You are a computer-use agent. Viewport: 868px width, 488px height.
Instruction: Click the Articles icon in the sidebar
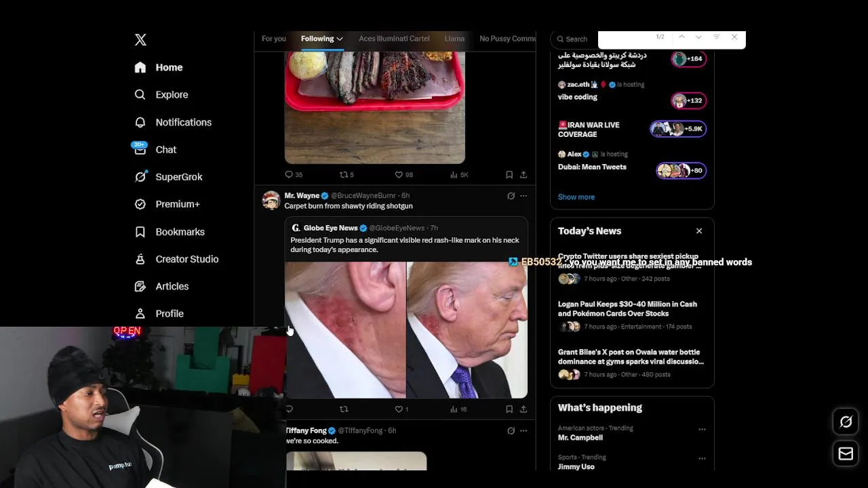(x=140, y=286)
